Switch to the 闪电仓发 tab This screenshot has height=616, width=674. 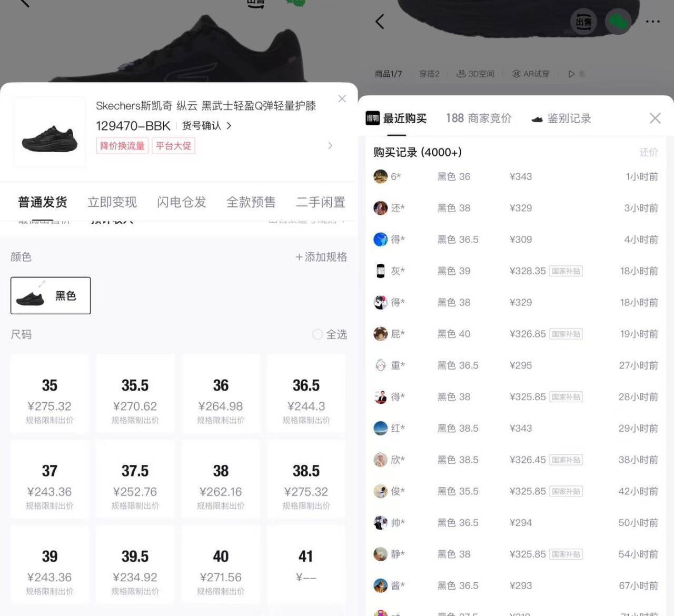(x=182, y=202)
